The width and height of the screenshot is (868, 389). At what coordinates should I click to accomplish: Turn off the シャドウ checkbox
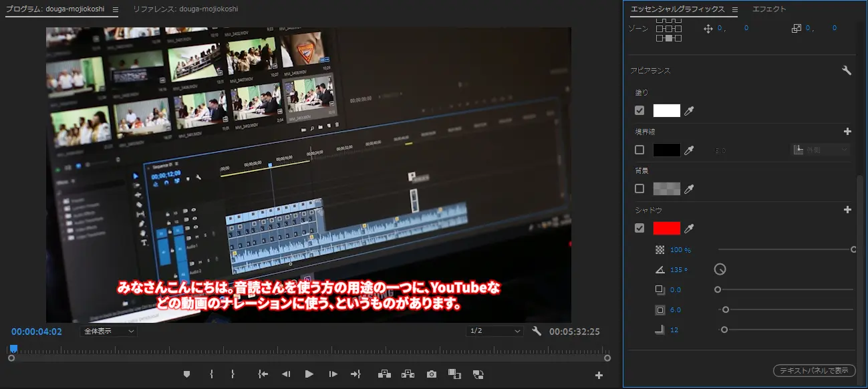pos(639,228)
